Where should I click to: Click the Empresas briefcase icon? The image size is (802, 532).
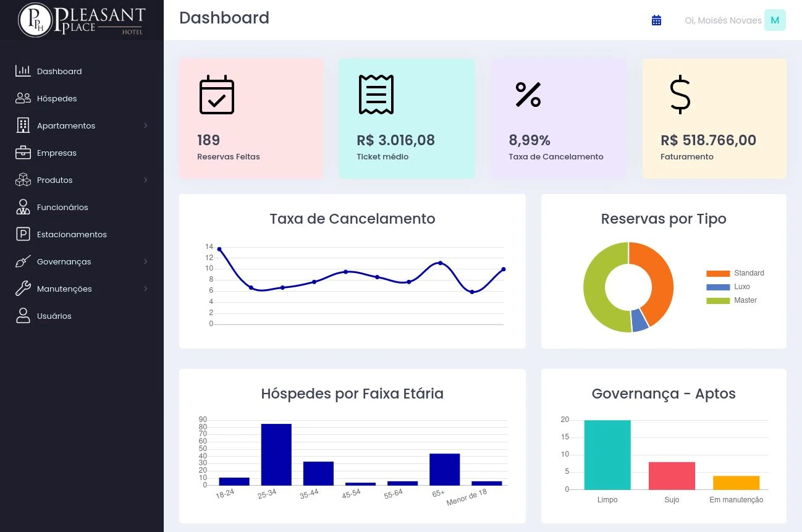23,153
